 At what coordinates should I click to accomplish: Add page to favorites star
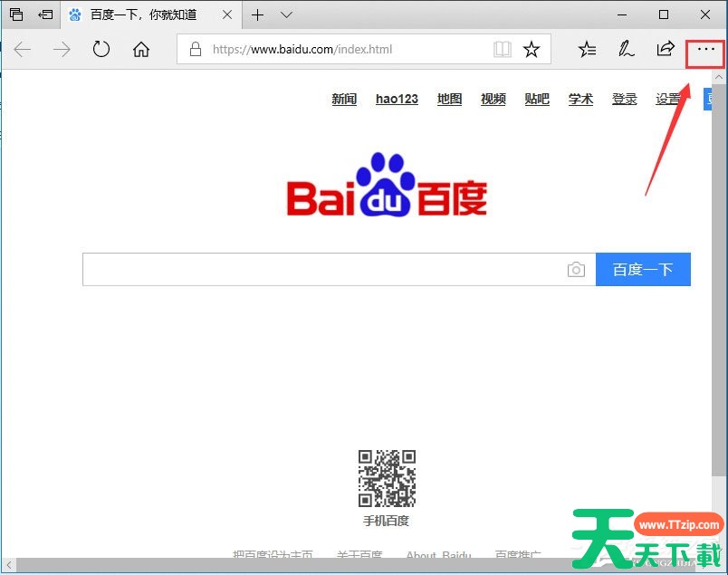click(x=532, y=49)
